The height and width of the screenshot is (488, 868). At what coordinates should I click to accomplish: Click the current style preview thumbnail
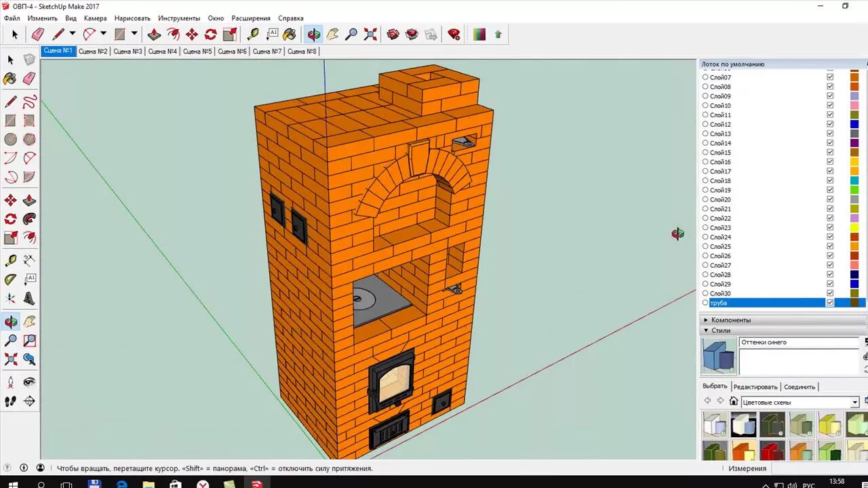718,356
